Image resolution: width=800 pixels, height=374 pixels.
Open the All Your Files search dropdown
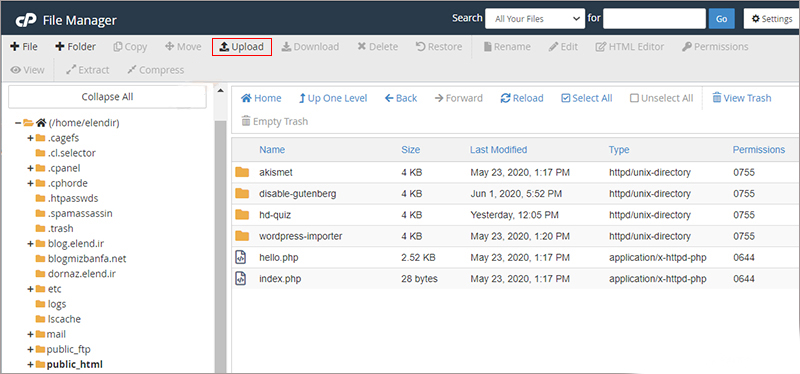[535, 19]
